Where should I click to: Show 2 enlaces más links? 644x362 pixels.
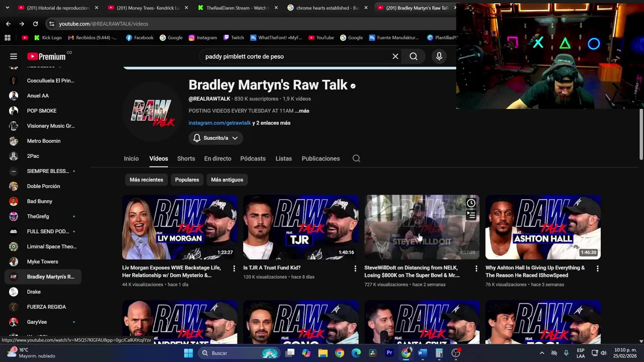click(x=271, y=123)
